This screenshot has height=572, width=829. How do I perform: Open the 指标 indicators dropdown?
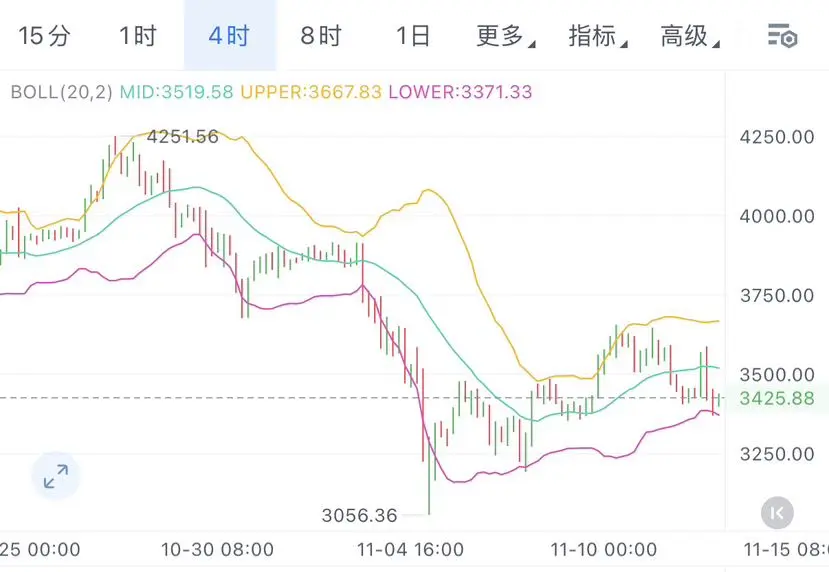click(596, 37)
